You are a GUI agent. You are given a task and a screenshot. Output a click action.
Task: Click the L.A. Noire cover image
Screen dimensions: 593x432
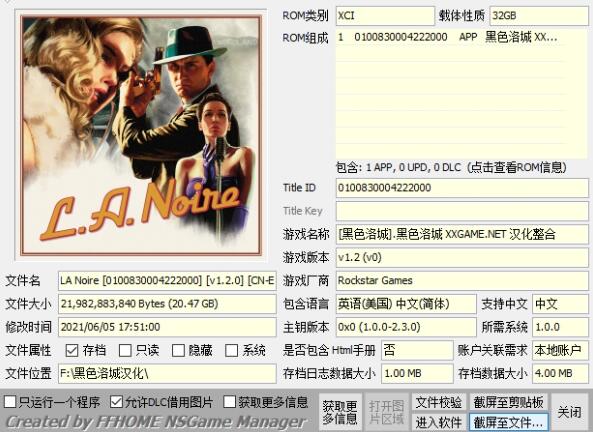point(141,135)
